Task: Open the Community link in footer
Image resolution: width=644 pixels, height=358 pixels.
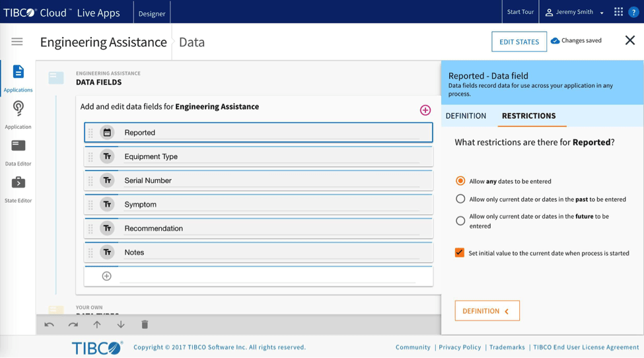Action: click(413, 347)
